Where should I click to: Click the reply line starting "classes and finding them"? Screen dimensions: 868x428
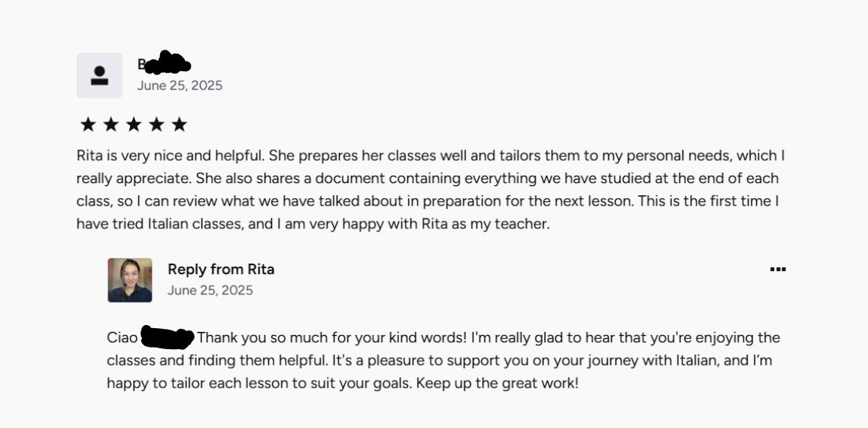(439, 360)
